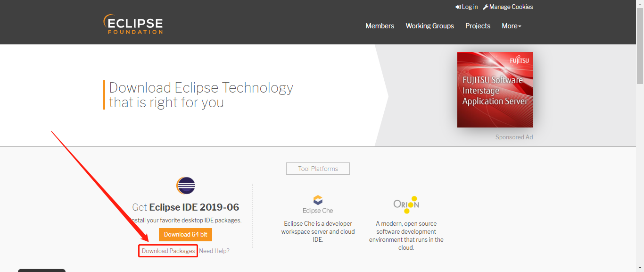Click the Download Eclipse Technology headline
The height and width of the screenshot is (272, 644).
click(201, 95)
